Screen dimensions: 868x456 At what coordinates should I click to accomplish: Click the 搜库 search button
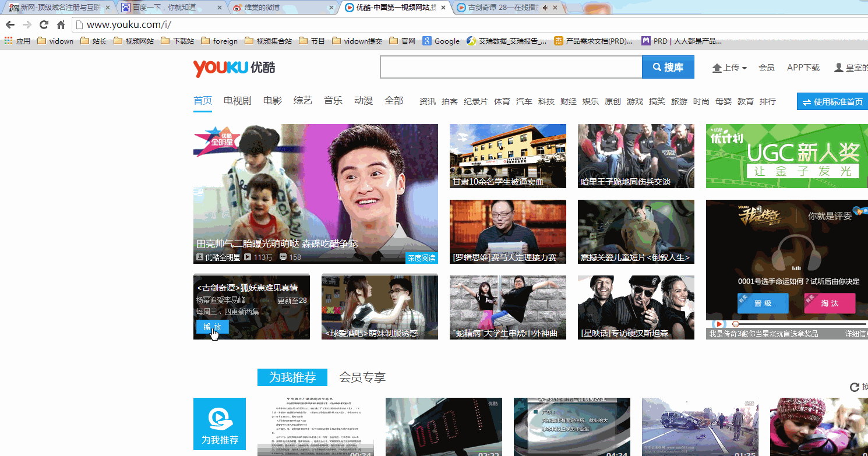[x=668, y=68]
